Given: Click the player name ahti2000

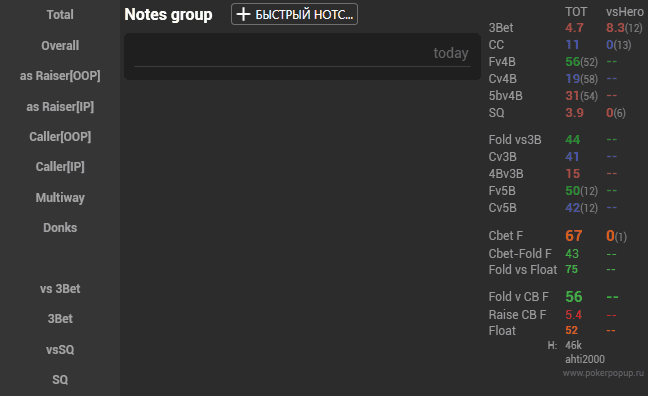Looking at the screenshot, I should (x=585, y=359).
